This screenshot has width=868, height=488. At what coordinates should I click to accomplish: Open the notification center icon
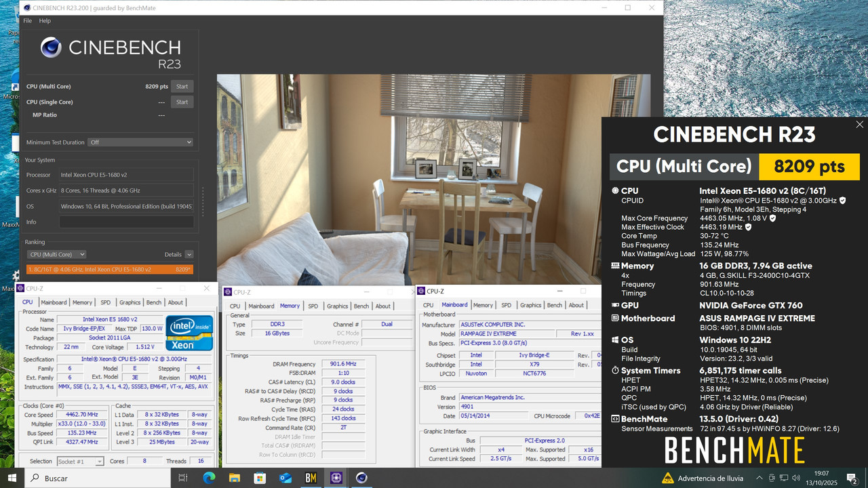tap(852, 479)
